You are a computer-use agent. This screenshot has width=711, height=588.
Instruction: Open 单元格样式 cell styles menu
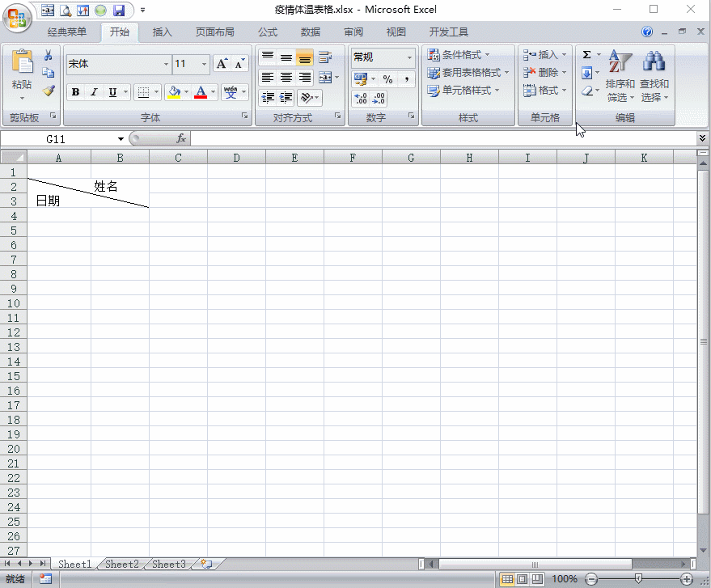463,91
